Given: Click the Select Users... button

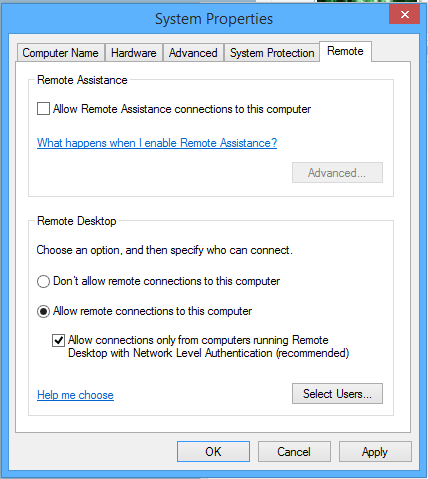Looking at the screenshot, I should point(337,394).
